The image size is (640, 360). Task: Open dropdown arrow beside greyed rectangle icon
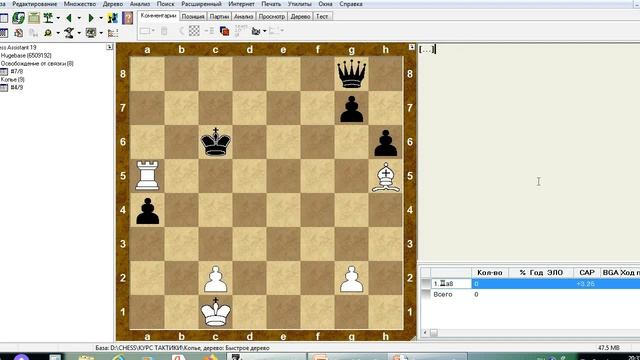tap(153, 31)
